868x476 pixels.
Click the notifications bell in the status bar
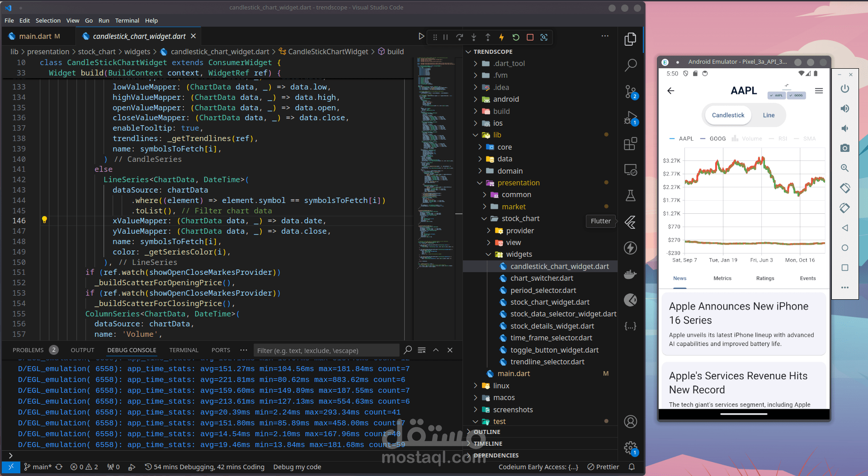[632, 467]
